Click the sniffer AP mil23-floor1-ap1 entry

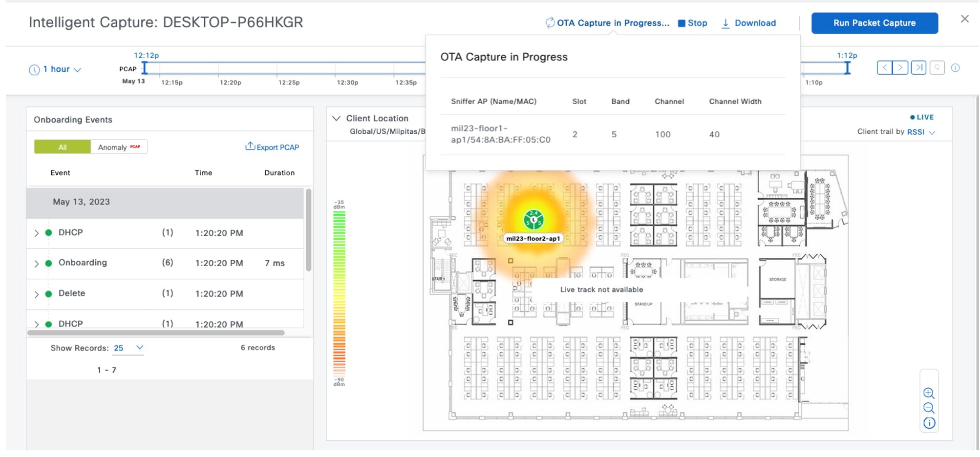click(x=500, y=134)
